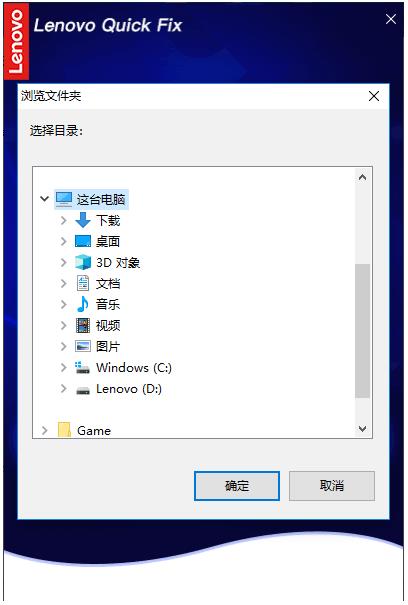Click the 确定 confirm button

[237, 485]
